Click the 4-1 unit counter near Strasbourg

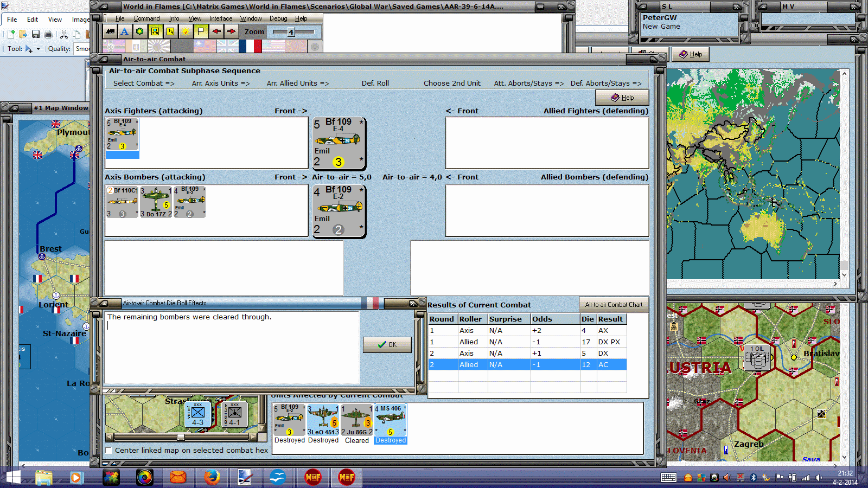pos(234,415)
